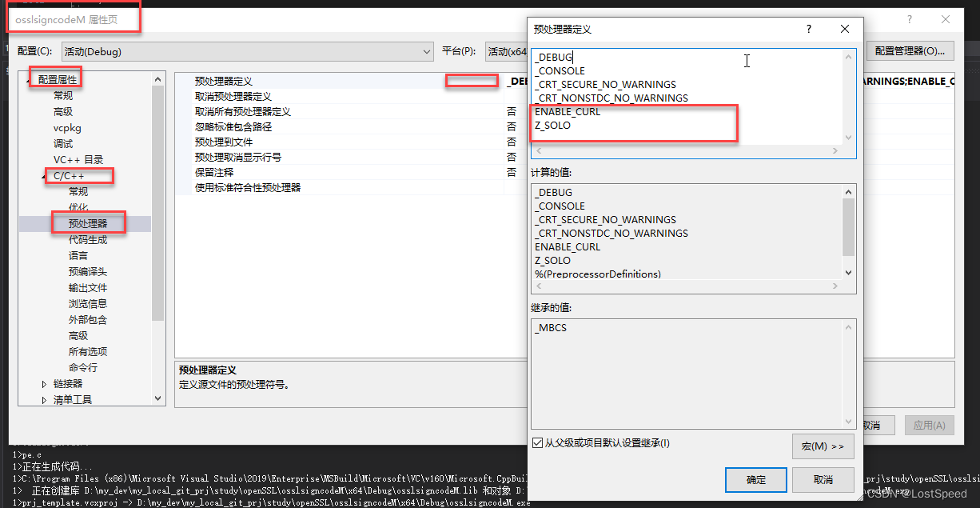The width and height of the screenshot is (980, 508).
Task: Select the VC++ 目录 tree item
Action: [78, 160]
